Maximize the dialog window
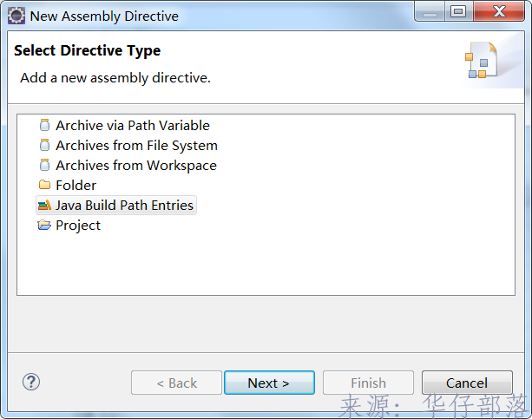Image resolution: width=532 pixels, height=419 pixels. pos(457,12)
